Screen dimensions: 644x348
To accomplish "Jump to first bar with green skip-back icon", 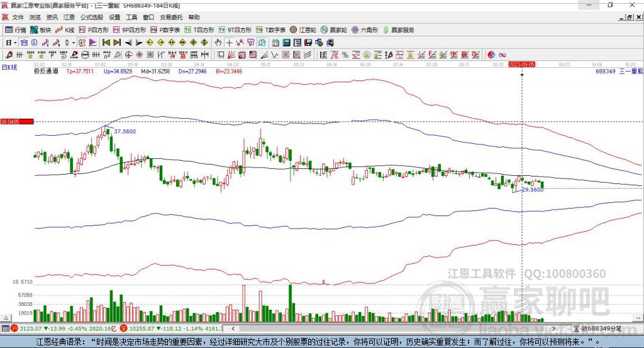I will click(x=106, y=43).
